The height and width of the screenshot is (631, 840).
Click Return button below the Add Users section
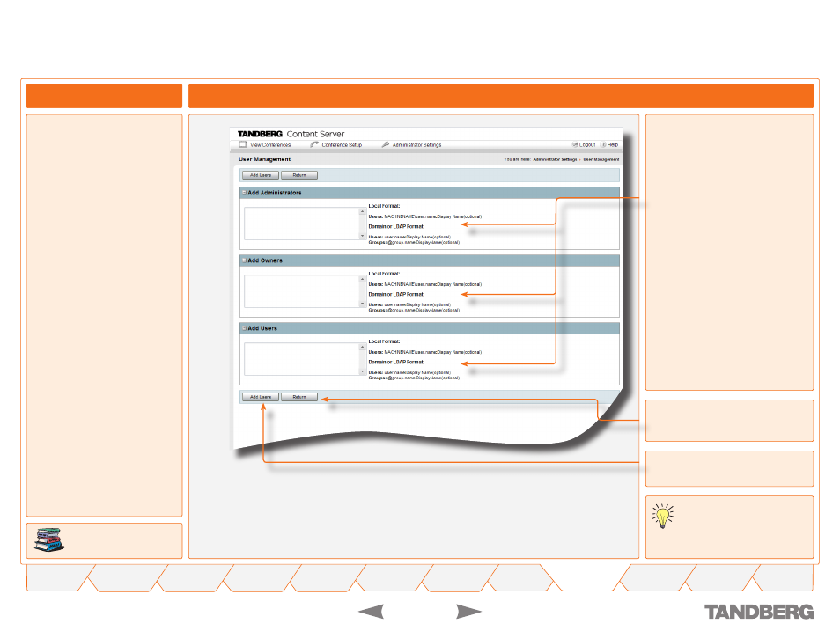click(299, 397)
